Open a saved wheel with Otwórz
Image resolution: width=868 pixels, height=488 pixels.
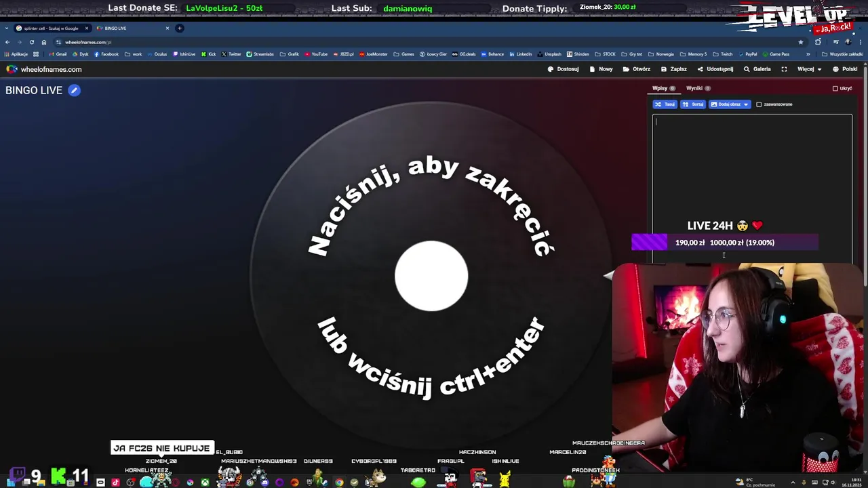tap(637, 69)
